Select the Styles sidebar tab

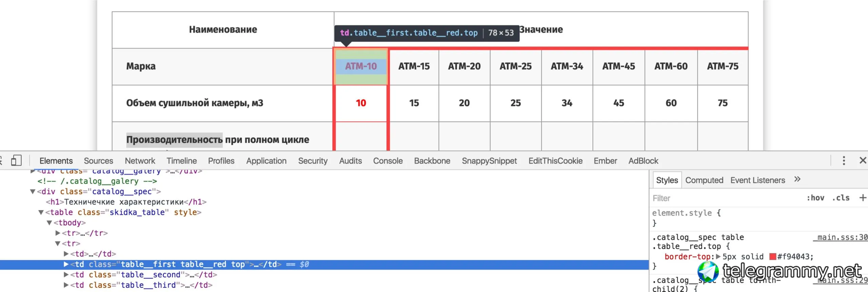[667, 180]
